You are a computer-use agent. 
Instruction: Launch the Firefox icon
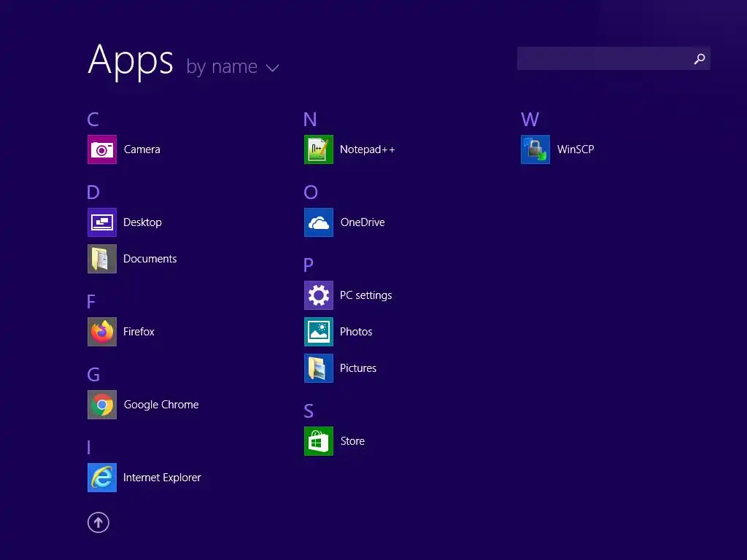tap(102, 332)
